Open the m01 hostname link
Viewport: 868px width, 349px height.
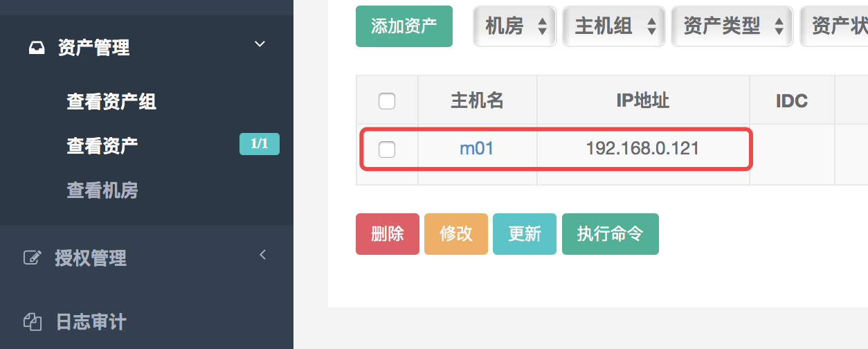476,148
